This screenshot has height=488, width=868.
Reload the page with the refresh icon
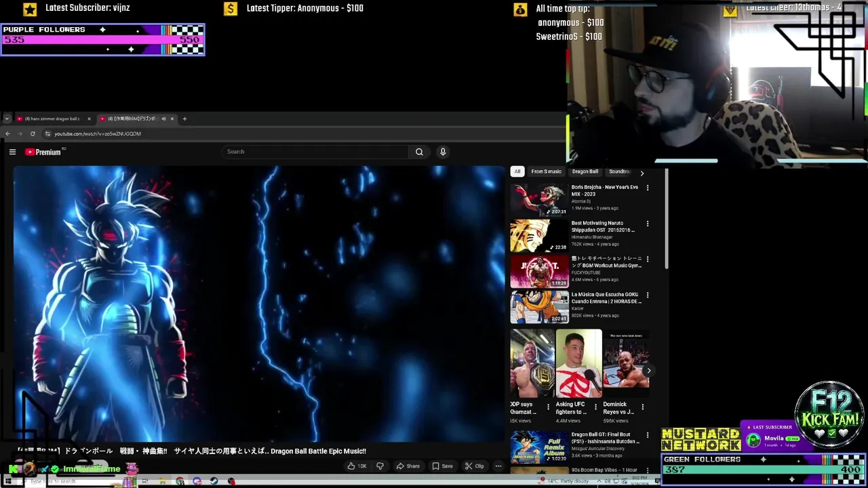33,134
